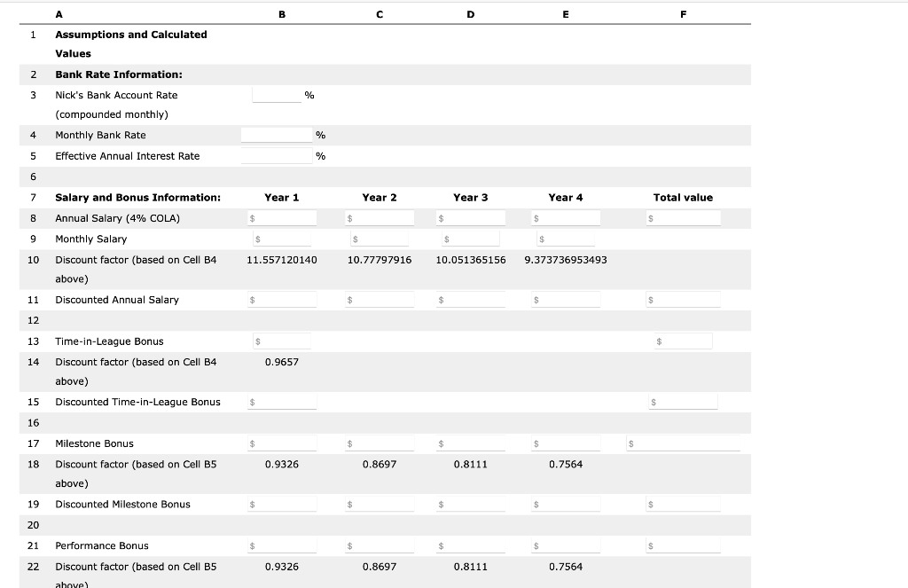The image size is (908, 588).
Task: Click the Year 1 column heading
Action: click(282, 198)
